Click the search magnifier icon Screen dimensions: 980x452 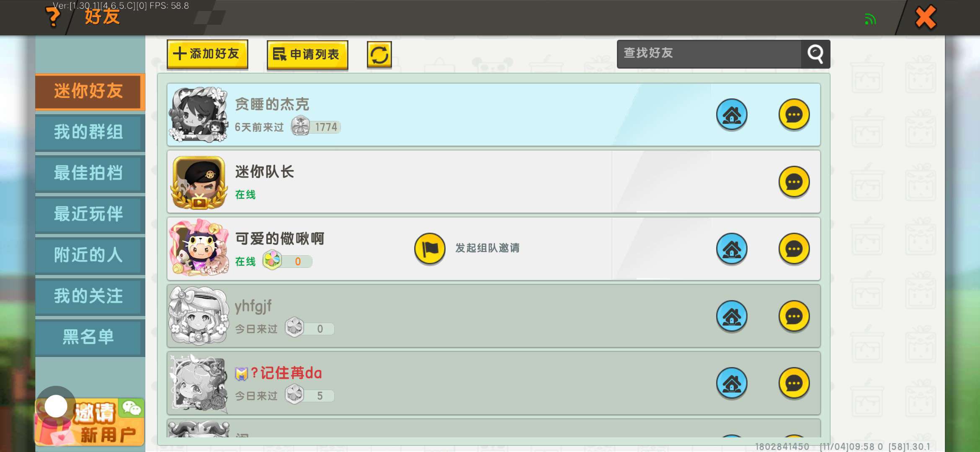pyautogui.click(x=815, y=54)
